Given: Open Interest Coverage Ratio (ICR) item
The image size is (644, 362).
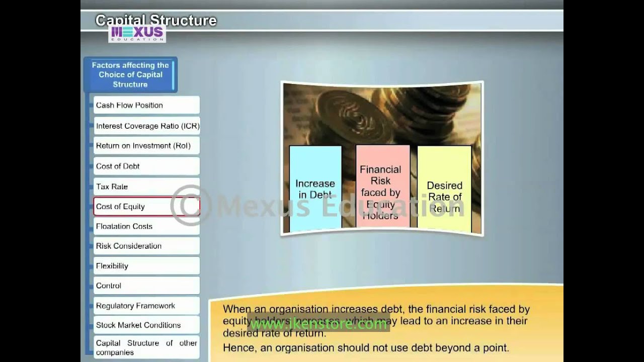Looking at the screenshot, I should click(146, 126).
